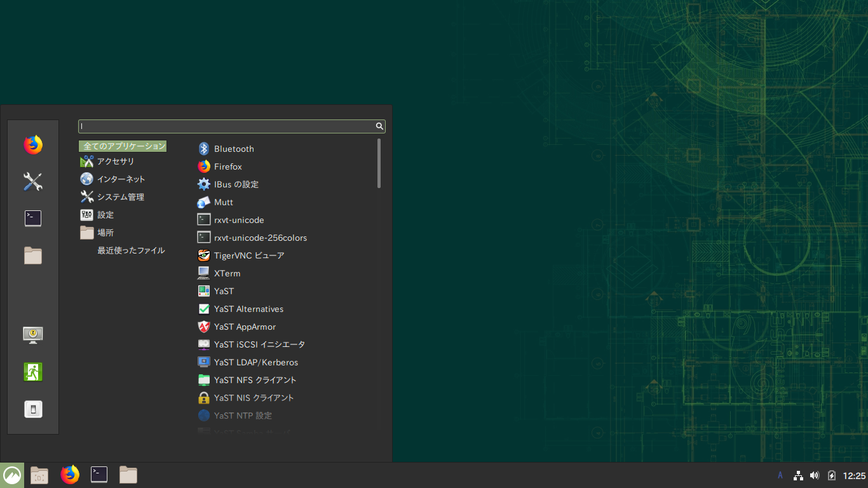Screen dimensions: 868x488
Task: Open the インターネット category
Action: tap(113, 179)
